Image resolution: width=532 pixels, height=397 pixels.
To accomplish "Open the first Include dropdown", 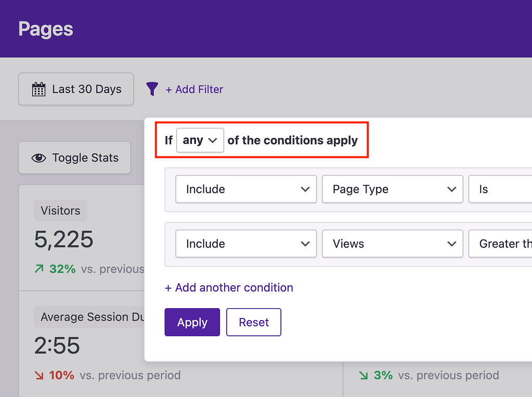I will click(245, 189).
